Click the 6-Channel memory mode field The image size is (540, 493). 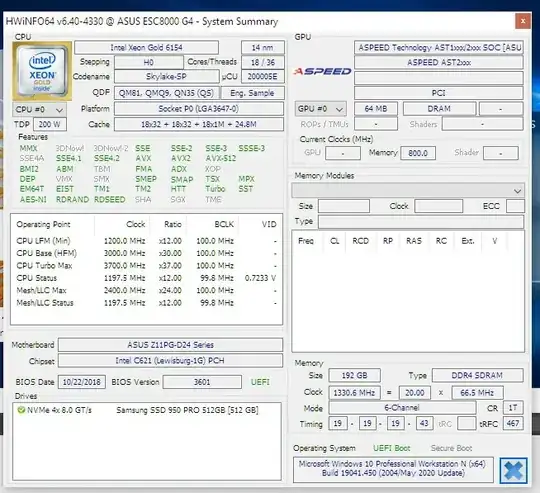point(402,408)
